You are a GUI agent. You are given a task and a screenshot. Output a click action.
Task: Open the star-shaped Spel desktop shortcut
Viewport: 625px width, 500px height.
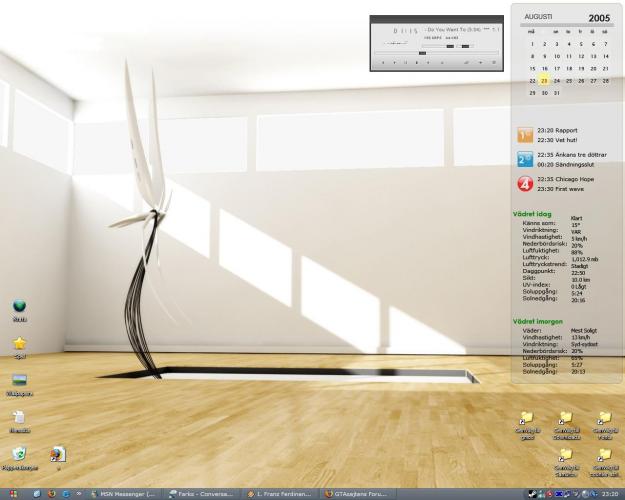(19, 344)
